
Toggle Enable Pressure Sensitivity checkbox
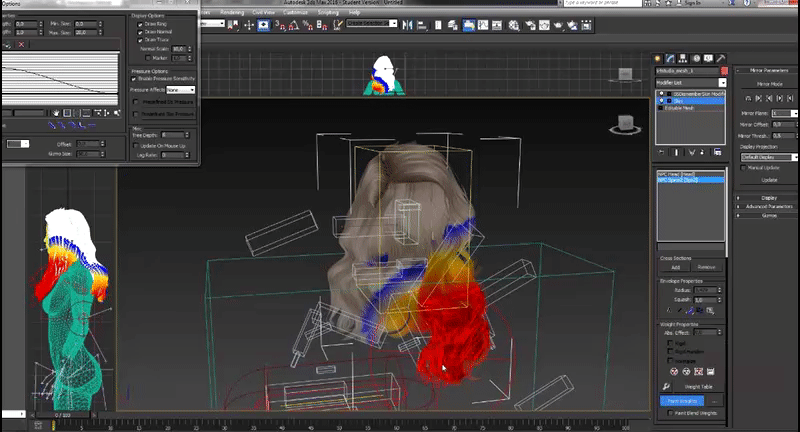pos(134,79)
